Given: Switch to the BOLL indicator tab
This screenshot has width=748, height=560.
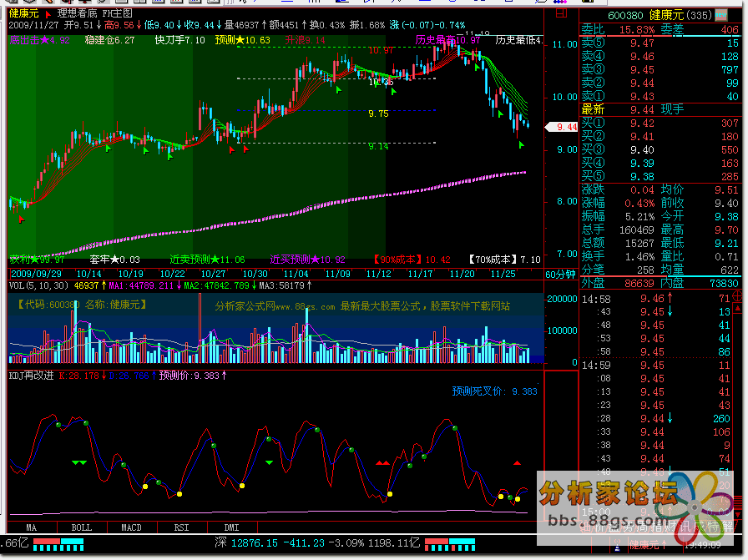Looking at the screenshot, I should click(x=81, y=527).
